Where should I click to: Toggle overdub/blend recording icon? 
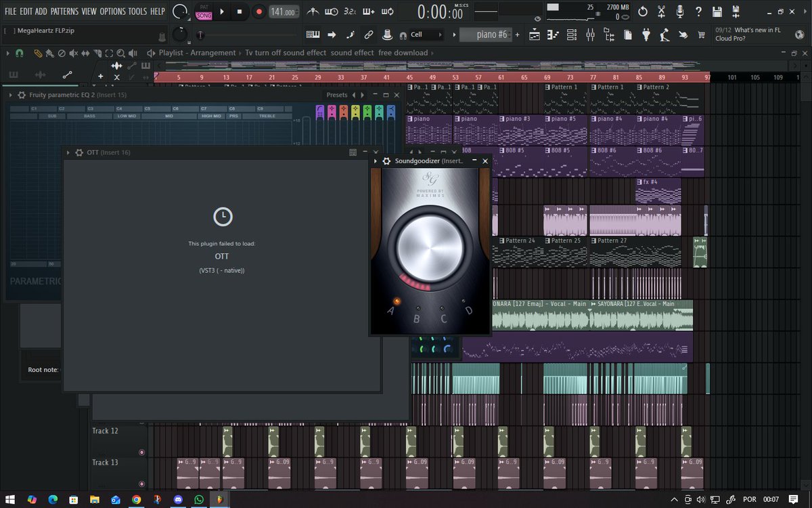coord(369,12)
